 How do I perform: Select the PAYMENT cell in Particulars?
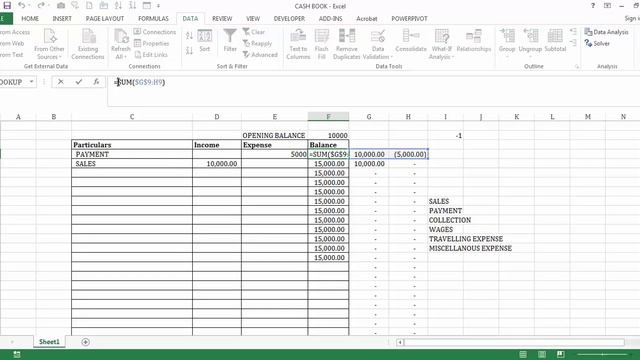click(x=132, y=154)
